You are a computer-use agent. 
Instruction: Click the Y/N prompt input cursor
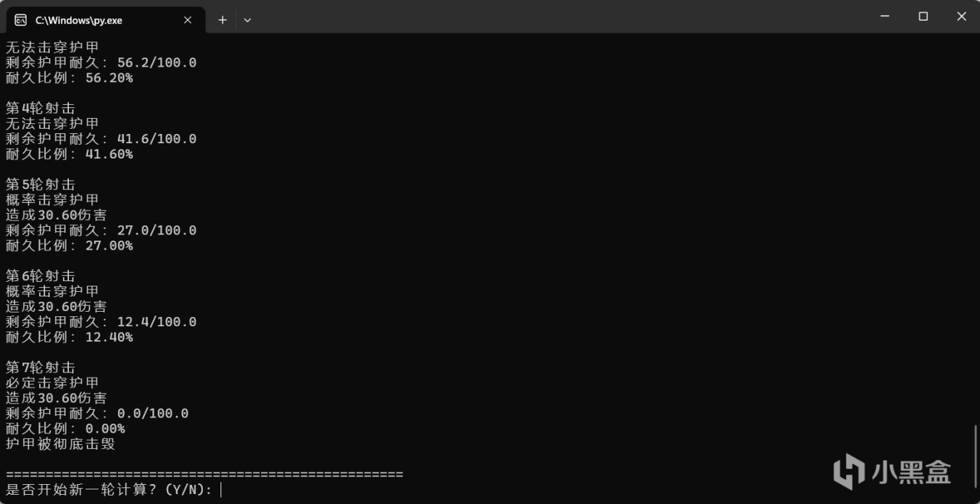[221, 489]
